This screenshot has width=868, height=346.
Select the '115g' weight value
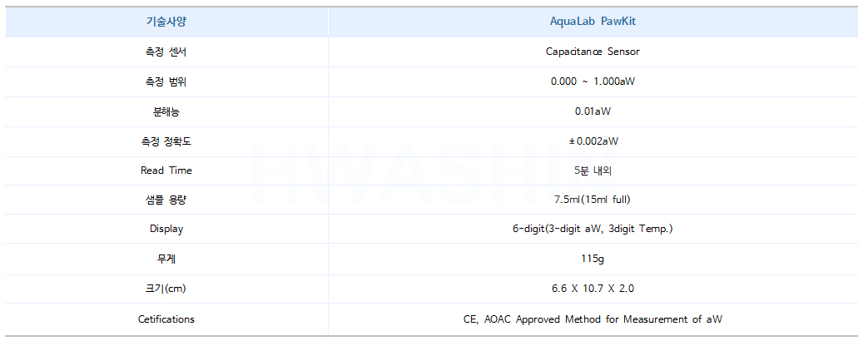593,259
